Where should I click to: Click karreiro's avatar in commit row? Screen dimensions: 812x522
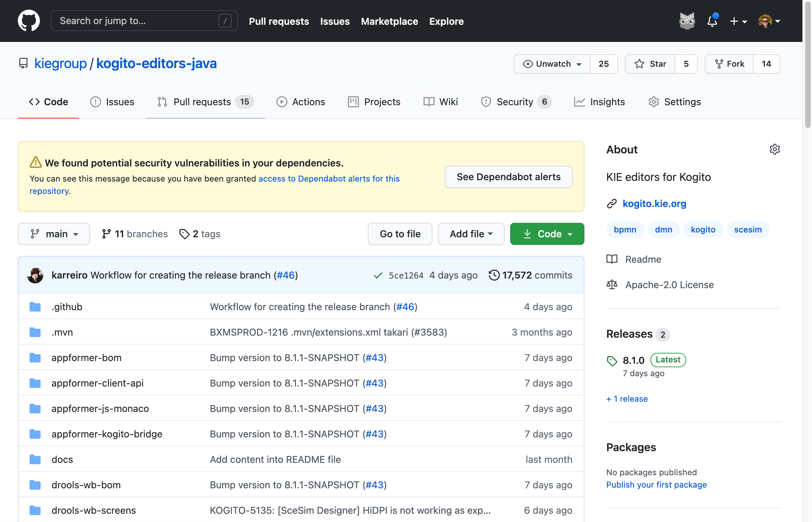(x=35, y=275)
